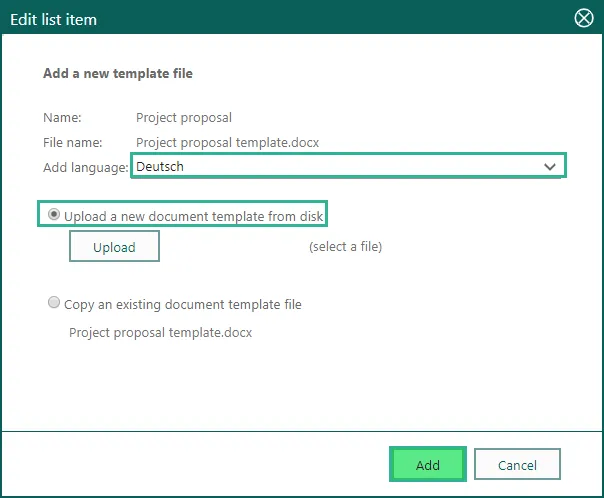
Task: Click the Deutsch text in language field
Action: pos(160,166)
